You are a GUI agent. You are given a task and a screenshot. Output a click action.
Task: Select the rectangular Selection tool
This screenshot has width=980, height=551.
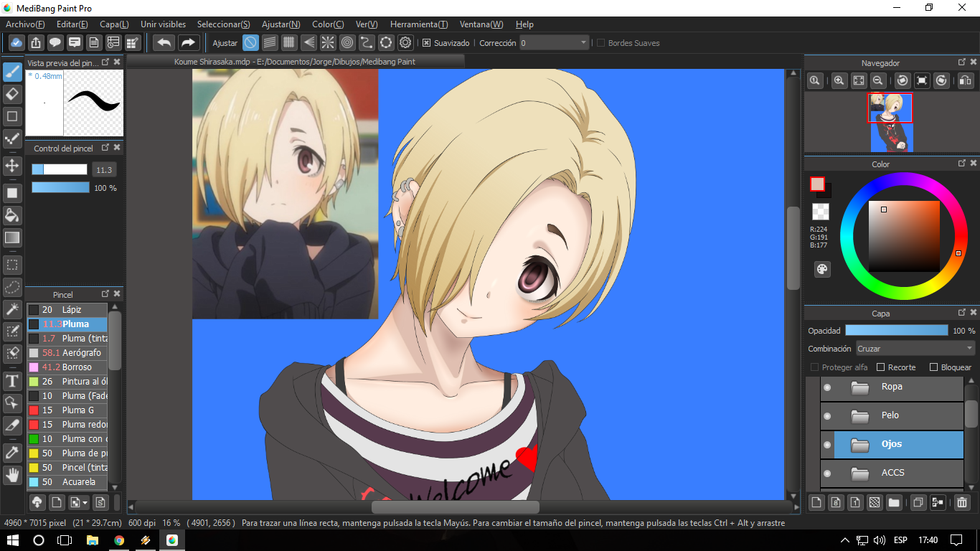(12, 265)
